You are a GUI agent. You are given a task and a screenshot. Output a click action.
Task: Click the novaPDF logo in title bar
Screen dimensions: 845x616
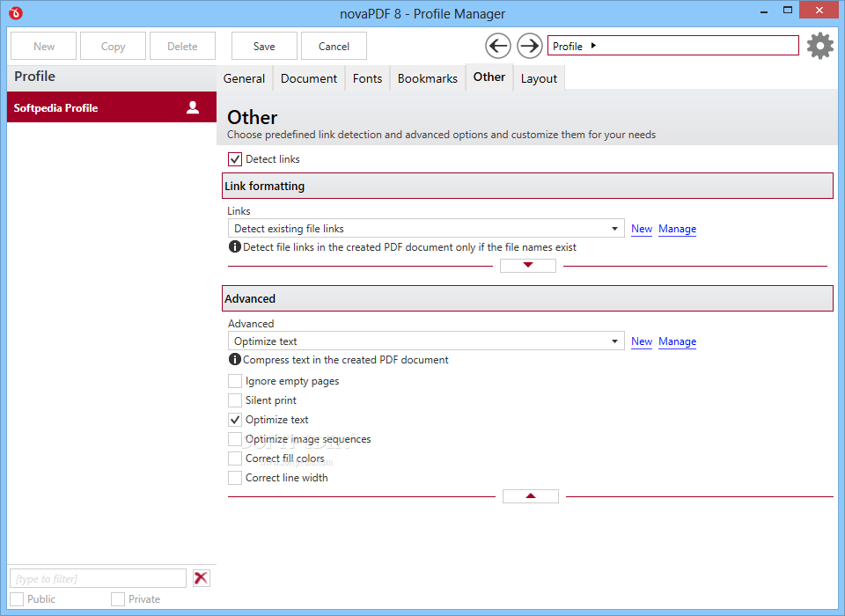click(16, 13)
